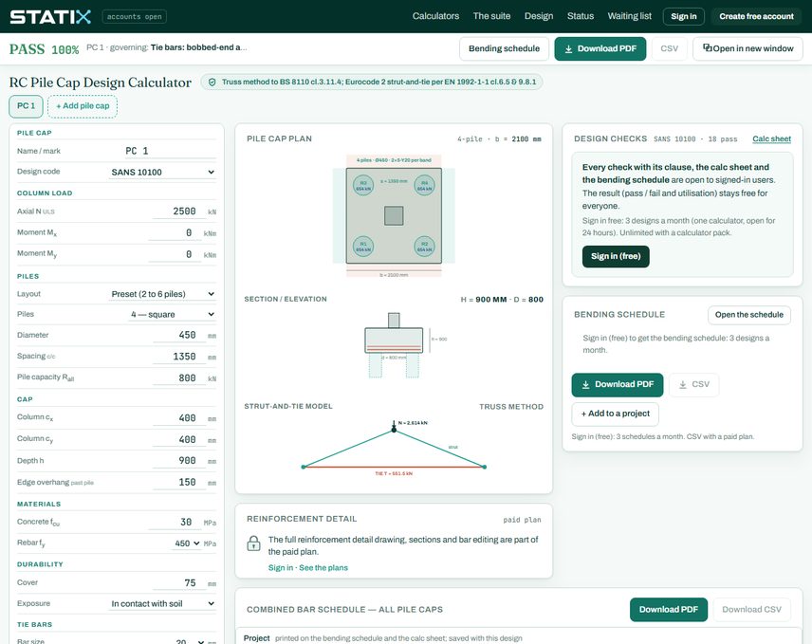
Task: Click download icon on the top Download PDF
Action: tap(568, 48)
